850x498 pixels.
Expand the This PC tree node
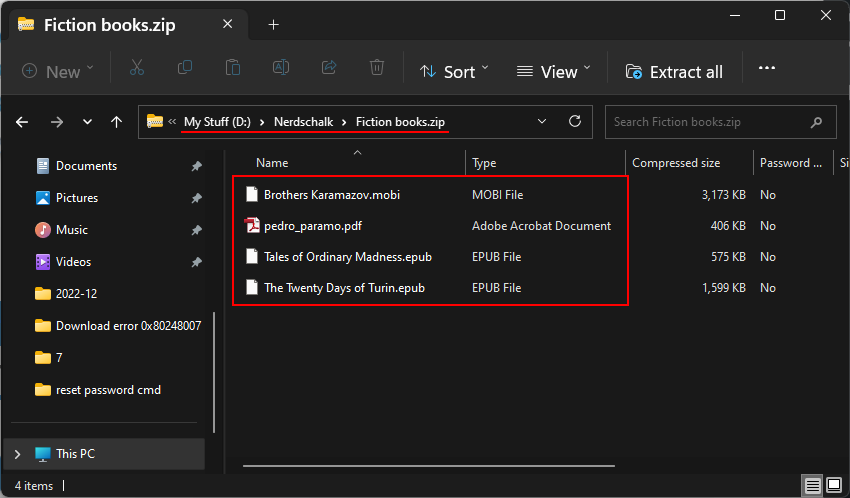pos(16,454)
